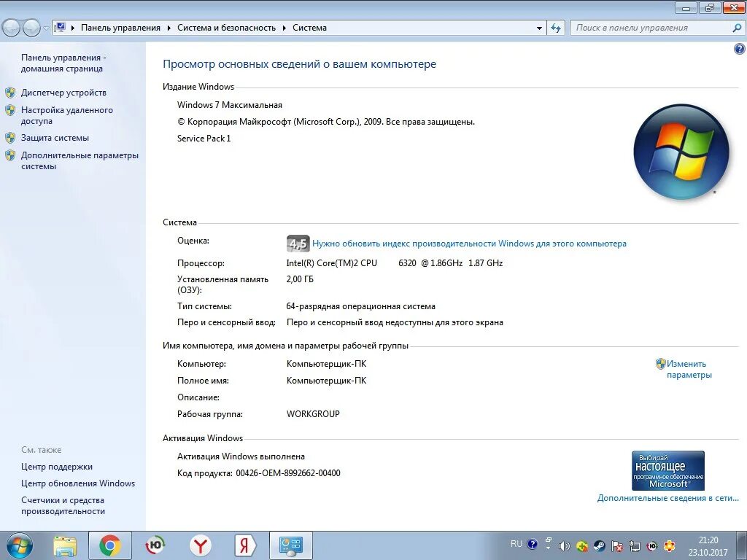747x560 pixels.
Task: Open Steam from the system tray
Action: pos(600,545)
